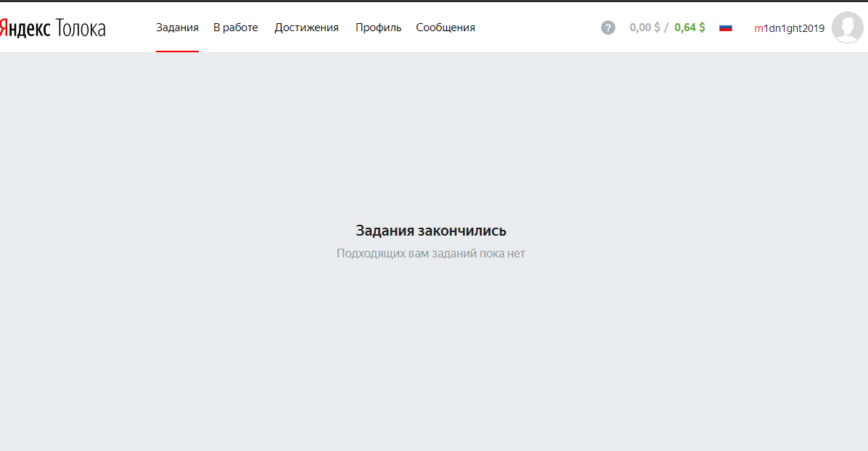Click the red underline beneath Задания
This screenshot has width=868, height=451.
click(177, 51)
